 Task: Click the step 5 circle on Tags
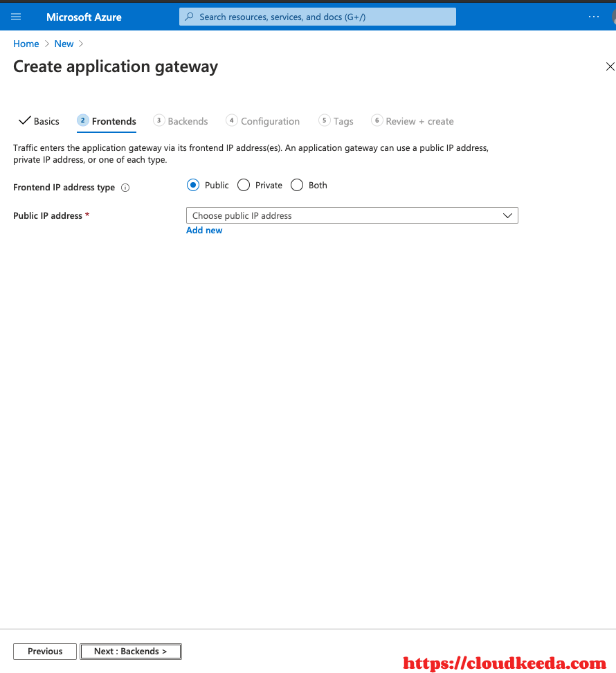pos(324,120)
